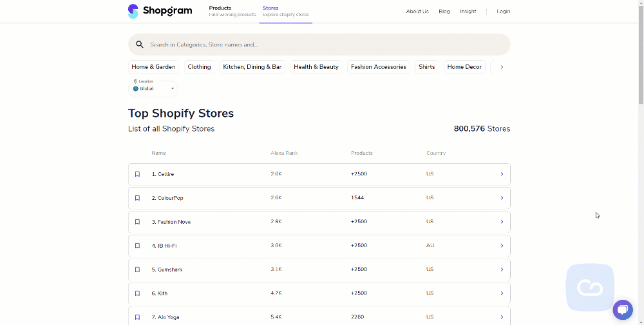This screenshot has height=325, width=644.
Task: Switch to the Stores tab
Action: click(x=285, y=11)
